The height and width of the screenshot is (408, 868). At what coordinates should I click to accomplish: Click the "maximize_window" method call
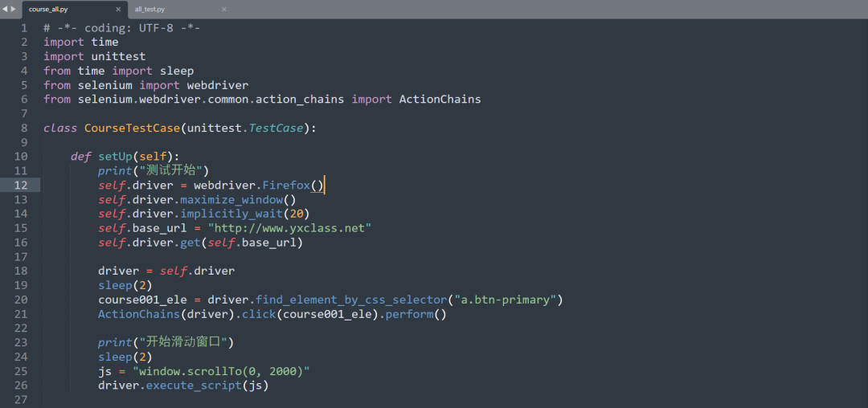[231, 199]
